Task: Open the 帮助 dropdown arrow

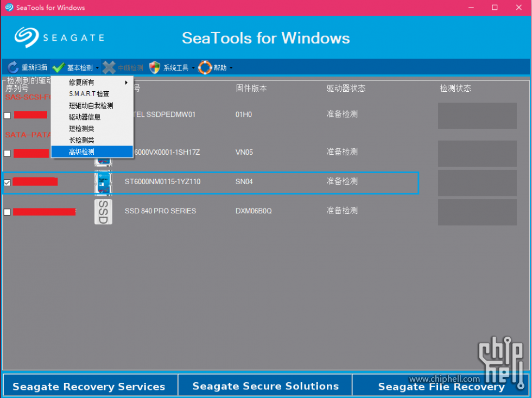Action: click(x=231, y=68)
